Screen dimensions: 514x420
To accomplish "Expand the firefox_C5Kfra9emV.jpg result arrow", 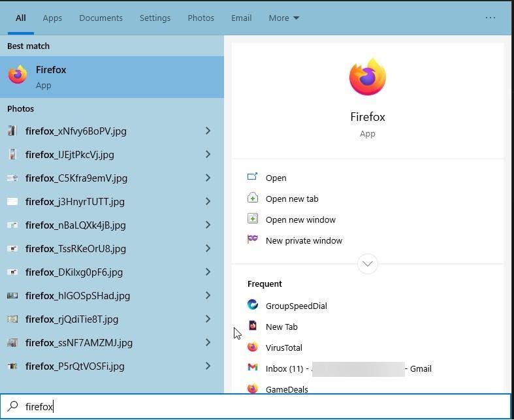I will coord(208,178).
